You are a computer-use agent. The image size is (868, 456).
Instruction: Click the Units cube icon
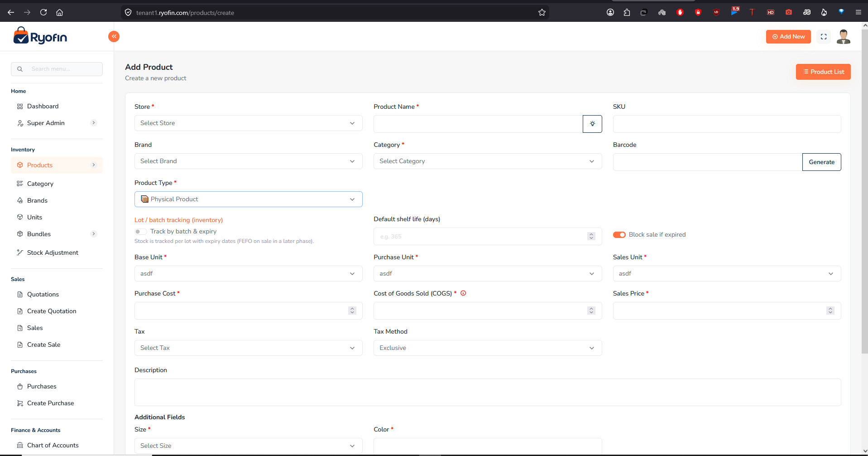[x=20, y=217]
